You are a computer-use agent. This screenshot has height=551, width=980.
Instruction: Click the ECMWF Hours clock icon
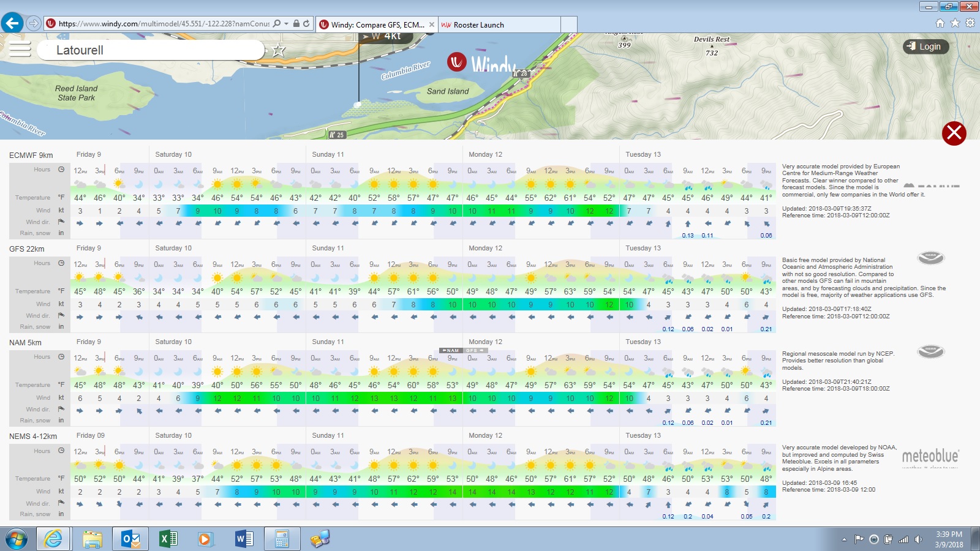coord(61,170)
